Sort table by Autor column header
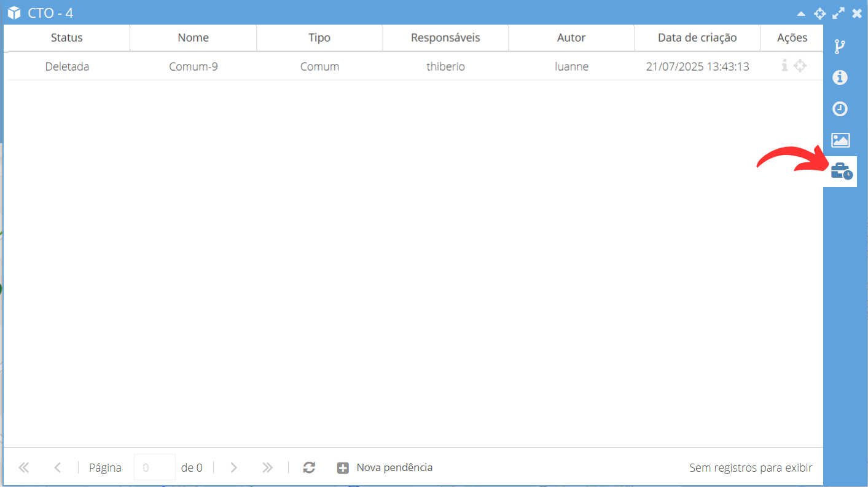This screenshot has width=868, height=487. (571, 38)
